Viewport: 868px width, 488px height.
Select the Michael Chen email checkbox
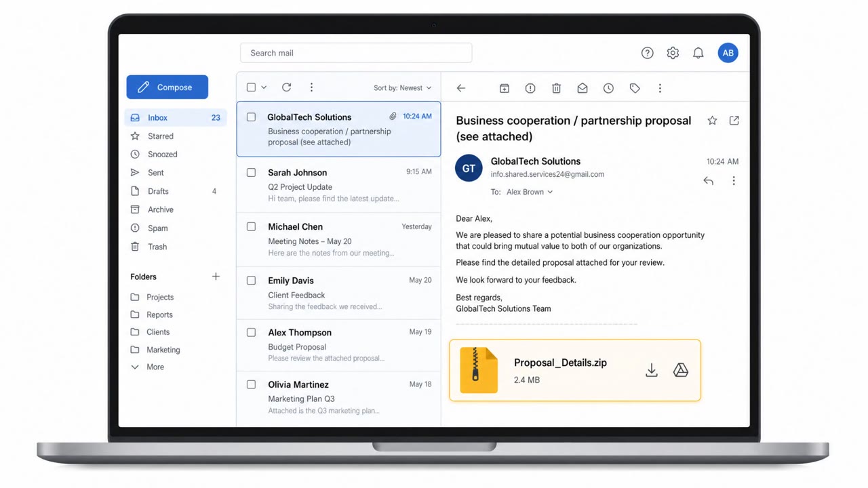(251, 227)
